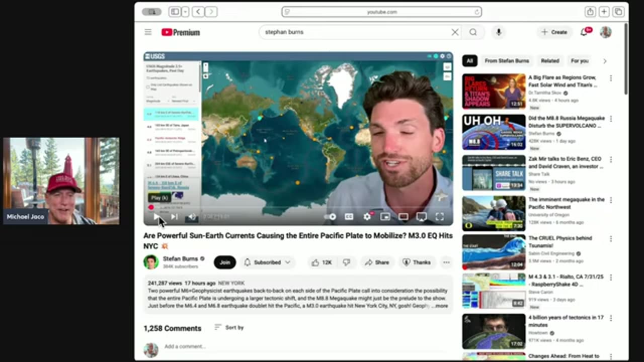
Task: Open the 4 billion years of tectonics title
Action: (x=565, y=321)
